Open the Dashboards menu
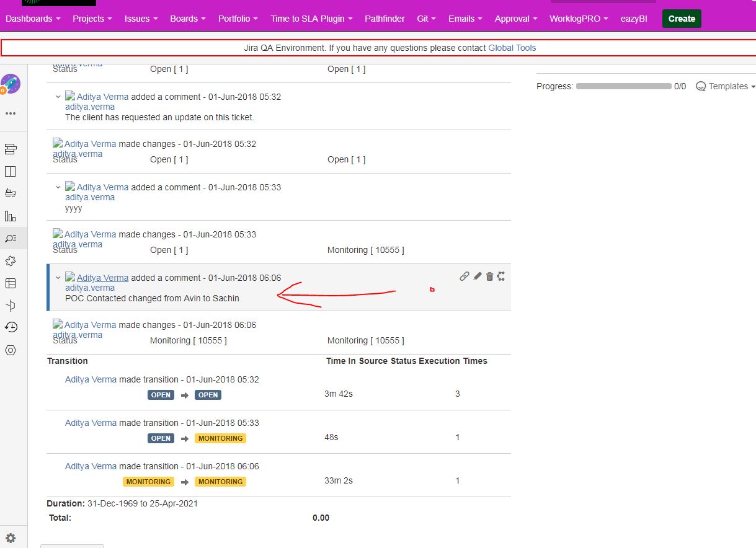Viewport: 756px width, 548px height. pos(33,19)
